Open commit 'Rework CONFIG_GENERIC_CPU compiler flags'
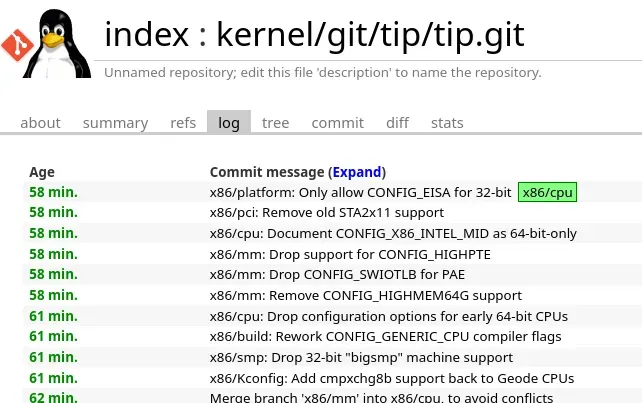Screen dimensions: 642x403 (385, 336)
